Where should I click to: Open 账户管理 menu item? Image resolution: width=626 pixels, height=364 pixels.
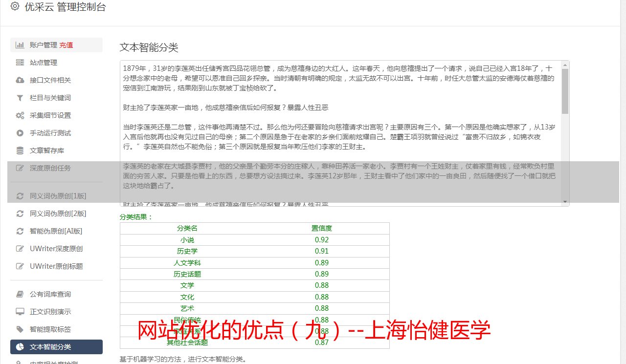(56, 45)
